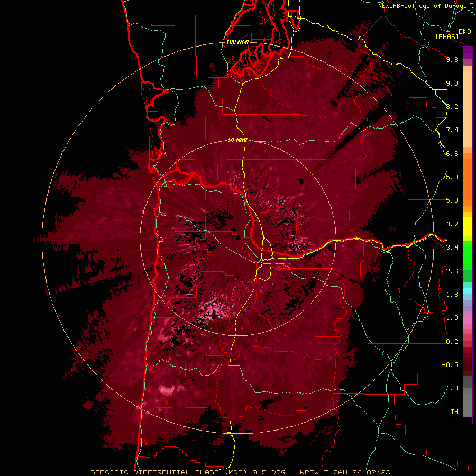This screenshot has width=476, height=476.
Task: Click the 7.4 scale value
Action: click(x=452, y=130)
